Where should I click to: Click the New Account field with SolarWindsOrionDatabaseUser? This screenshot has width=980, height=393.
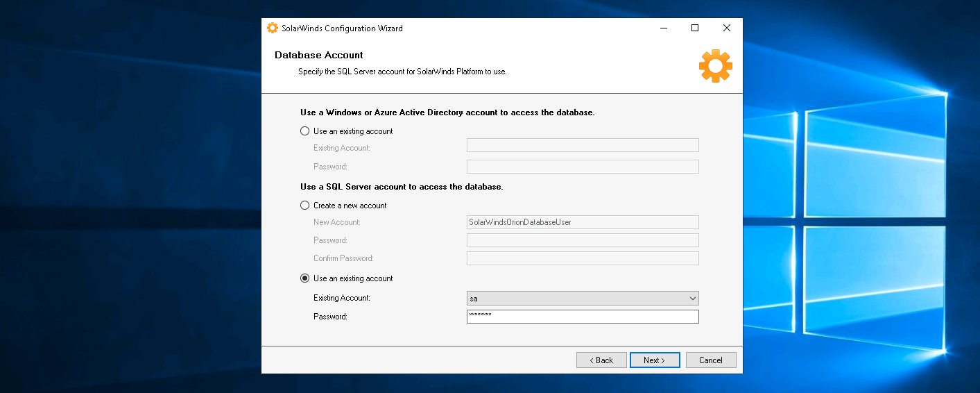[582, 222]
